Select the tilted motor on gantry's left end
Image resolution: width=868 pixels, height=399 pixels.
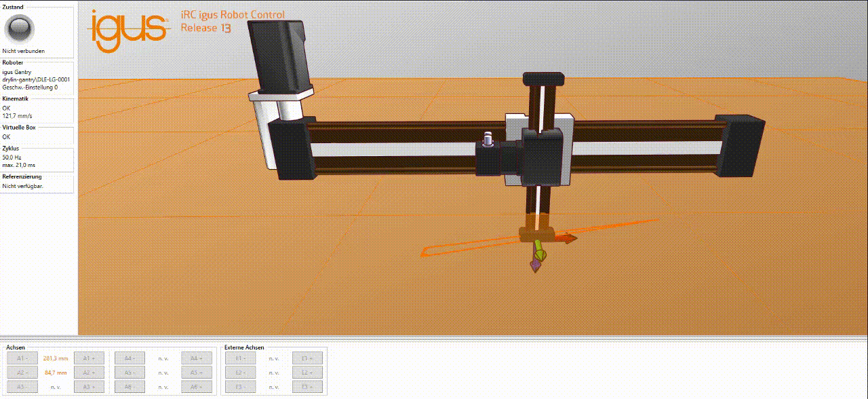point(280,56)
